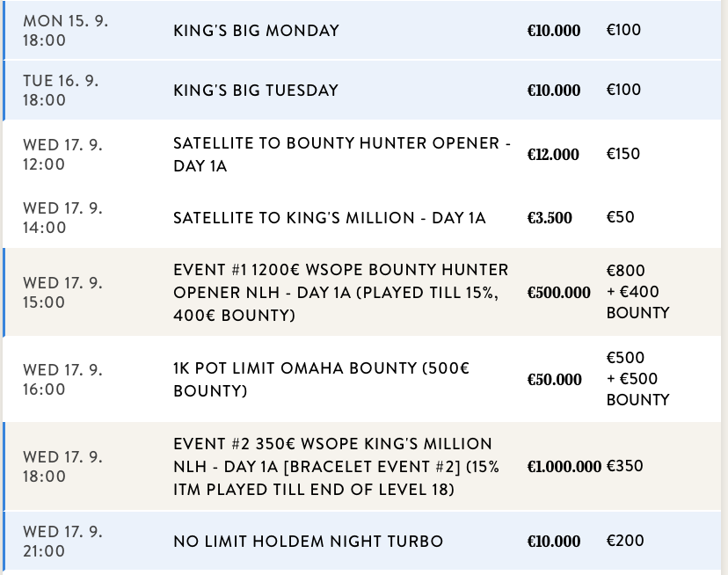The width and height of the screenshot is (728, 575).
Task: Select the €12.000 guarantee value
Action: (553, 155)
